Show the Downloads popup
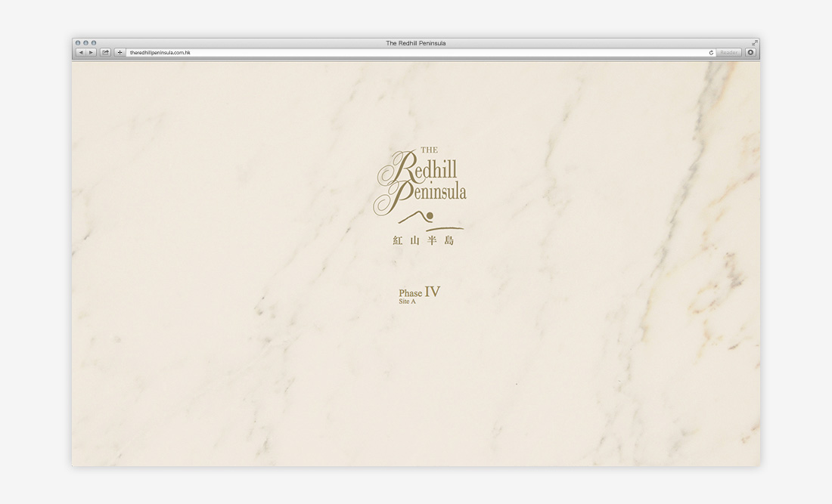Screen dimensions: 832x504 pyautogui.click(x=750, y=53)
